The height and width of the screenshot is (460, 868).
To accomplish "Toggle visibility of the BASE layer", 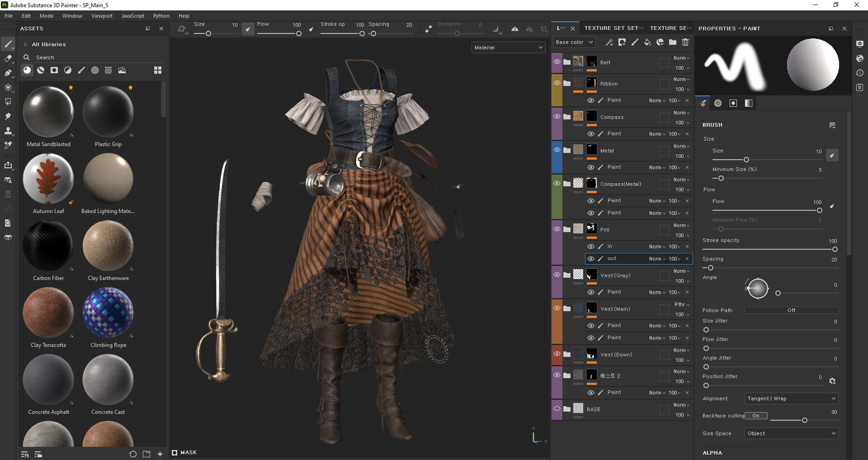I will pos(557,409).
